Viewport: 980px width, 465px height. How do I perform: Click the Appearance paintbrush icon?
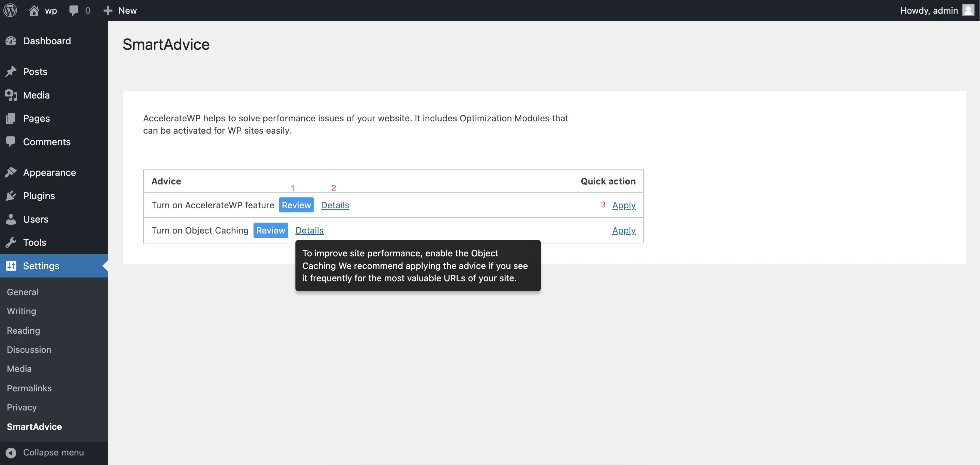coord(11,172)
